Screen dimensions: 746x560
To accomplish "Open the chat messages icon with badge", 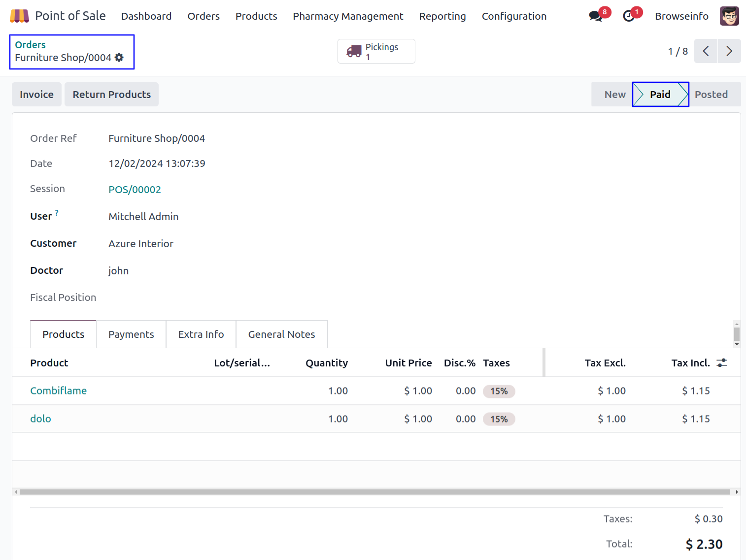I will tap(596, 16).
